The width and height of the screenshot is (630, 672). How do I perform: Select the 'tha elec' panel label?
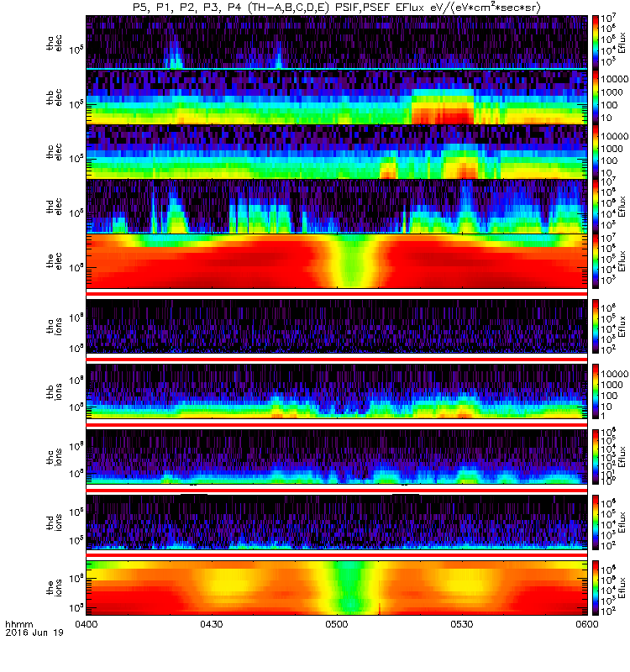54,43
